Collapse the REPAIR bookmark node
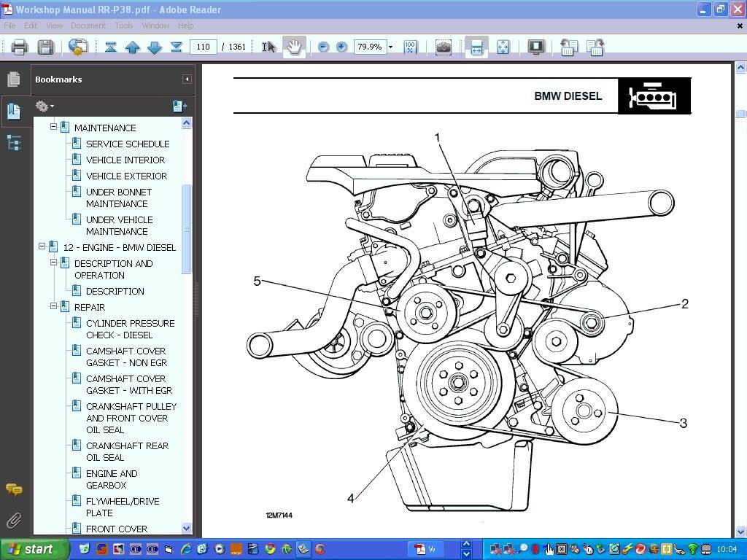The width and height of the screenshot is (747, 560). click(53, 306)
